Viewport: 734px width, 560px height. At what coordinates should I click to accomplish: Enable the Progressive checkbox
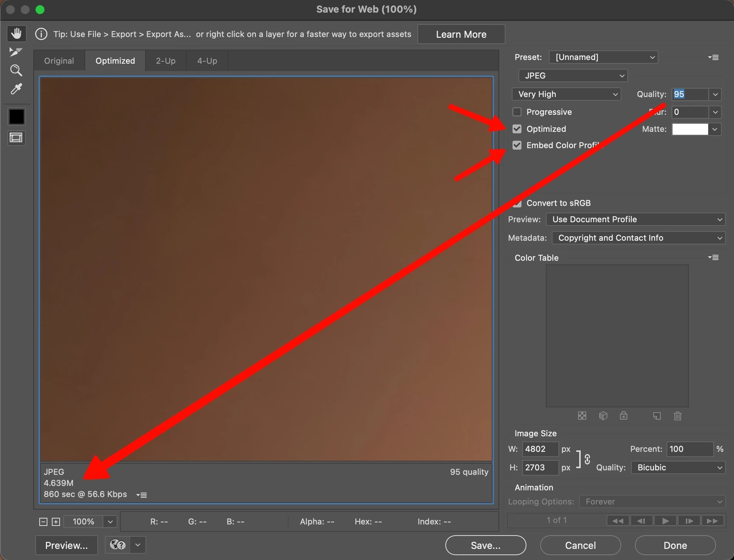[517, 112]
